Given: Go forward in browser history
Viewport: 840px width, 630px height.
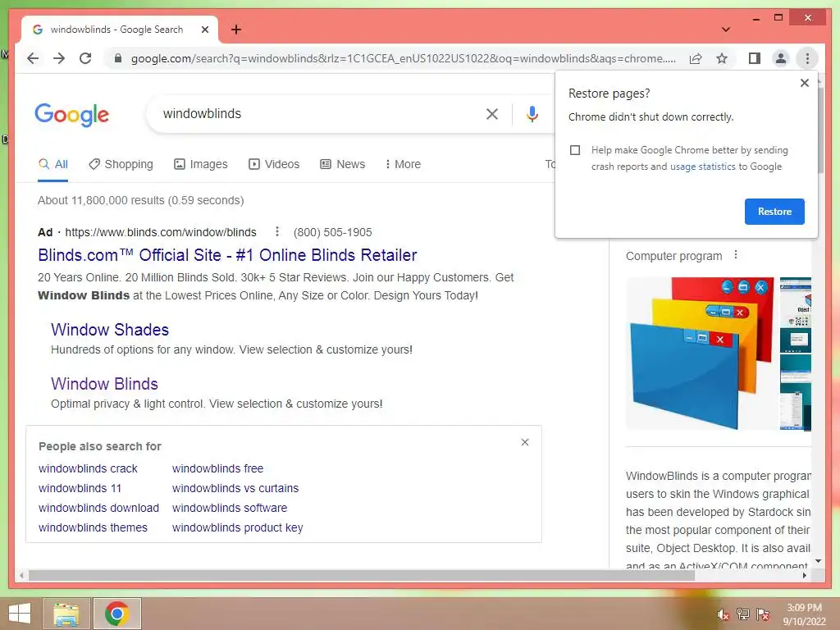Looking at the screenshot, I should point(59,58).
